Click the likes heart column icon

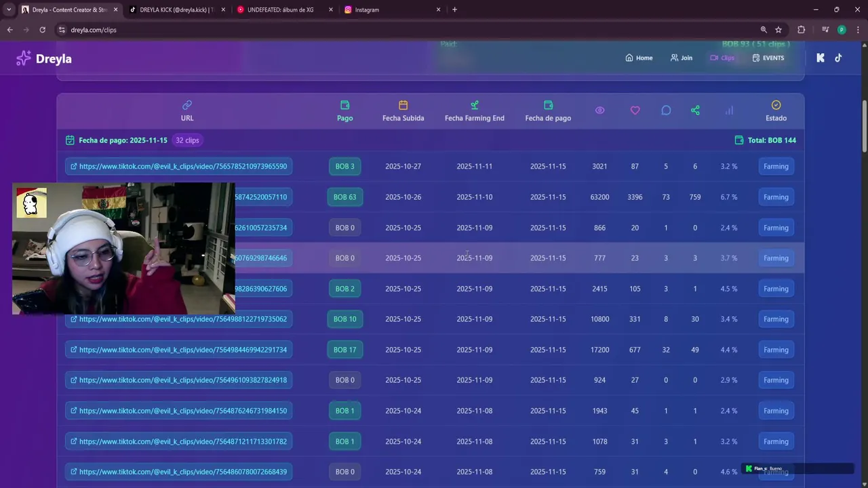[x=635, y=110]
